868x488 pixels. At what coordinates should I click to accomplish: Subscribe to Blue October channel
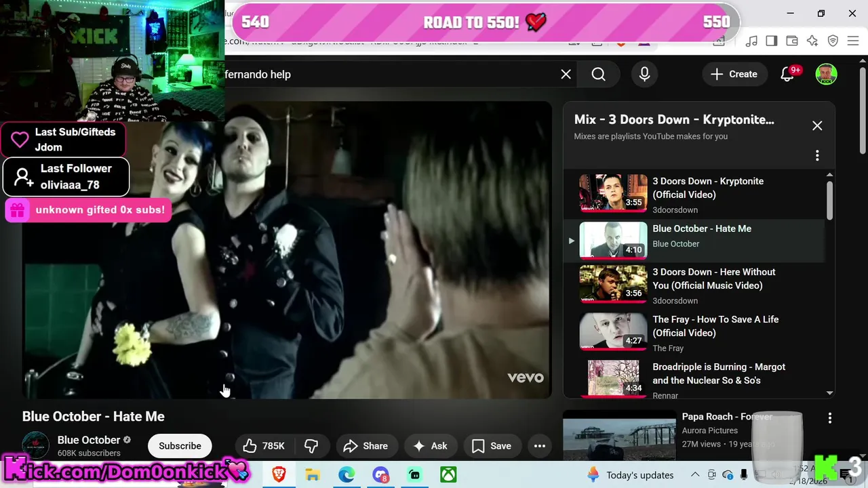pos(180,446)
